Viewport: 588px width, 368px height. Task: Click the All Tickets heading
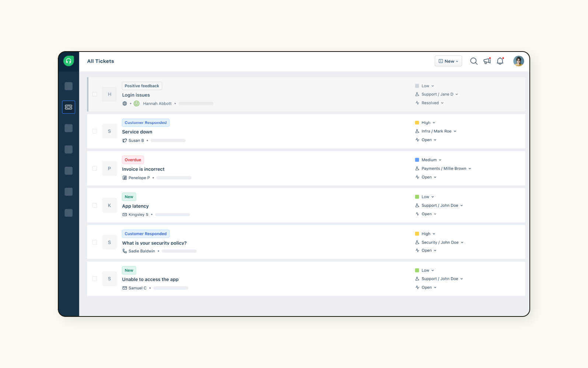coord(101,61)
